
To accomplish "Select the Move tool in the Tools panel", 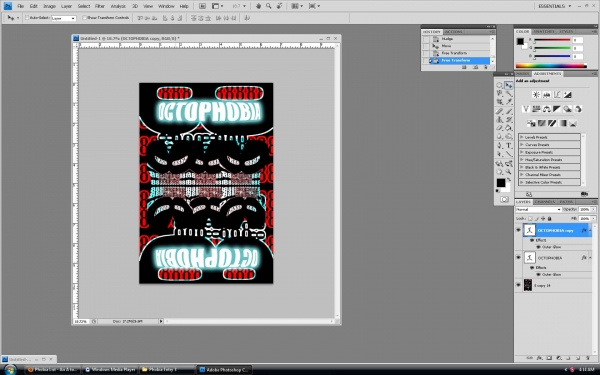I will (509, 85).
